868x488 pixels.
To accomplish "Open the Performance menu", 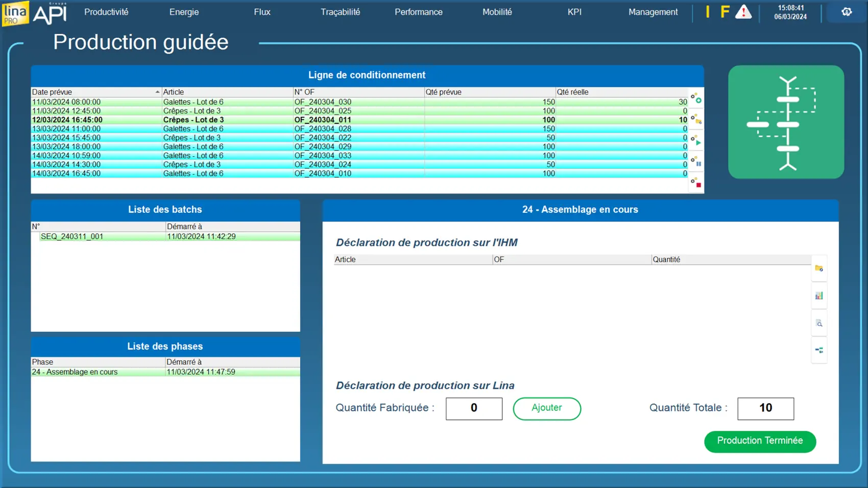I will click(x=418, y=12).
